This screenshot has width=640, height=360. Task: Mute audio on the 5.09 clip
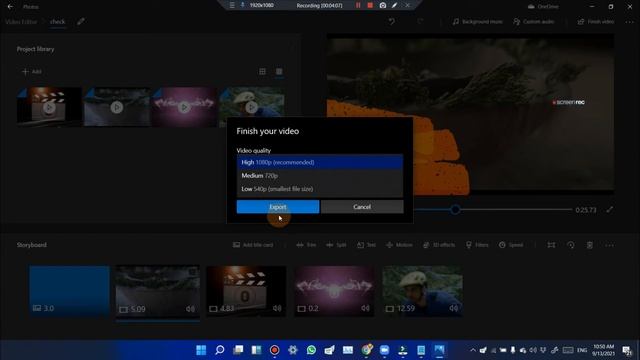(x=190, y=309)
